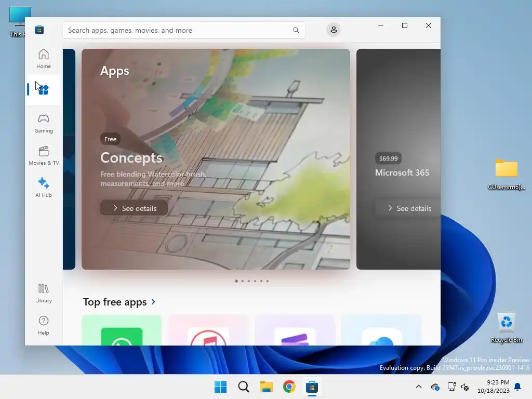The height and width of the screenshot is (399, 532).
Task: Open File Explorer from taskbar
Action: point(267,387)
